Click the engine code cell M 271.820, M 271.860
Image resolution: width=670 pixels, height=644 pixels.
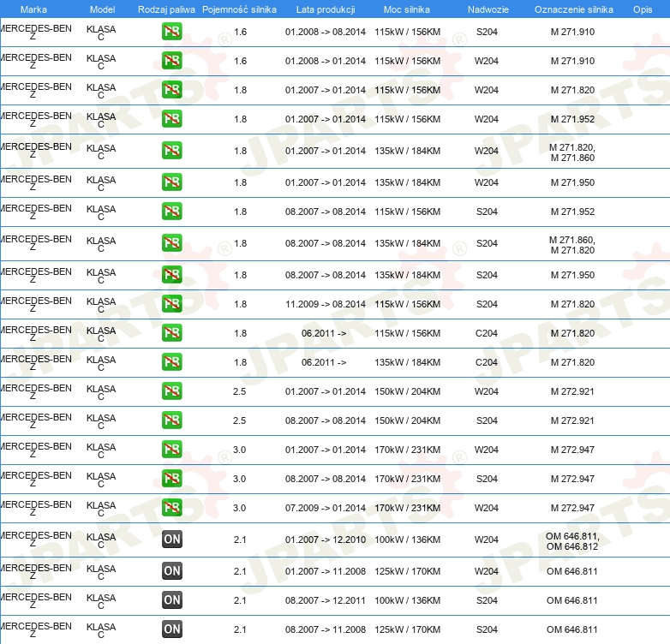coord(572,152)
